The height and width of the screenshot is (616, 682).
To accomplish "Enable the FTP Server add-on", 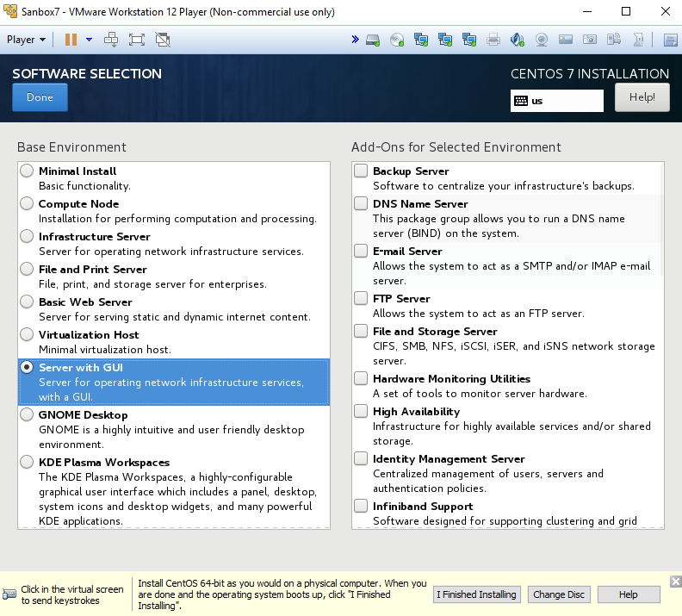I will tap(361, 298).
